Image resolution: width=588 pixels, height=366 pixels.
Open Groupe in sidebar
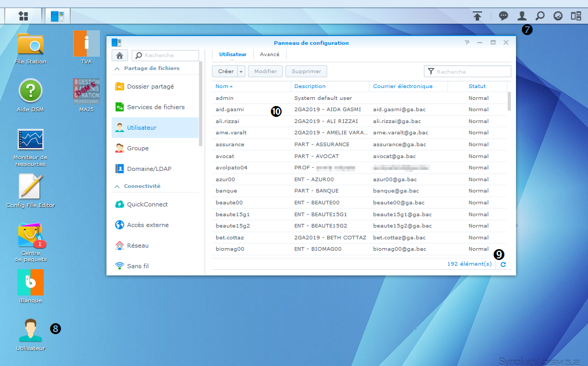[155, 148]
